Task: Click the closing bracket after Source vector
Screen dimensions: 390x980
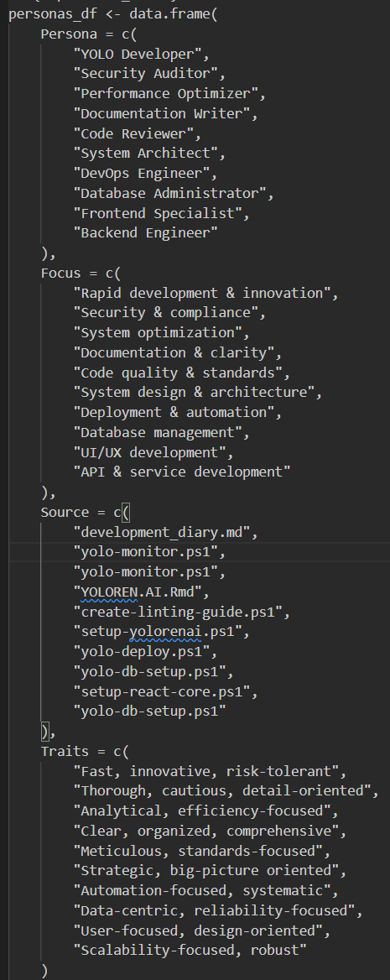Action: click(x=44, y=732)
